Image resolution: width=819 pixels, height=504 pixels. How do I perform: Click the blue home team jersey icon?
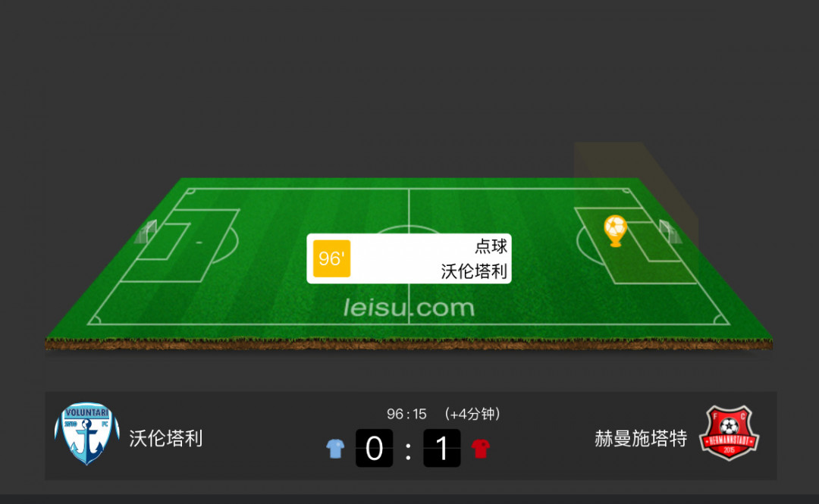click(x=335, y=449)
